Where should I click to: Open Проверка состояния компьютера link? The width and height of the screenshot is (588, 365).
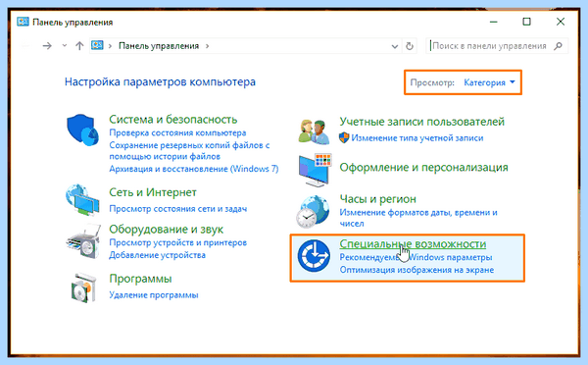click(177, 132)
